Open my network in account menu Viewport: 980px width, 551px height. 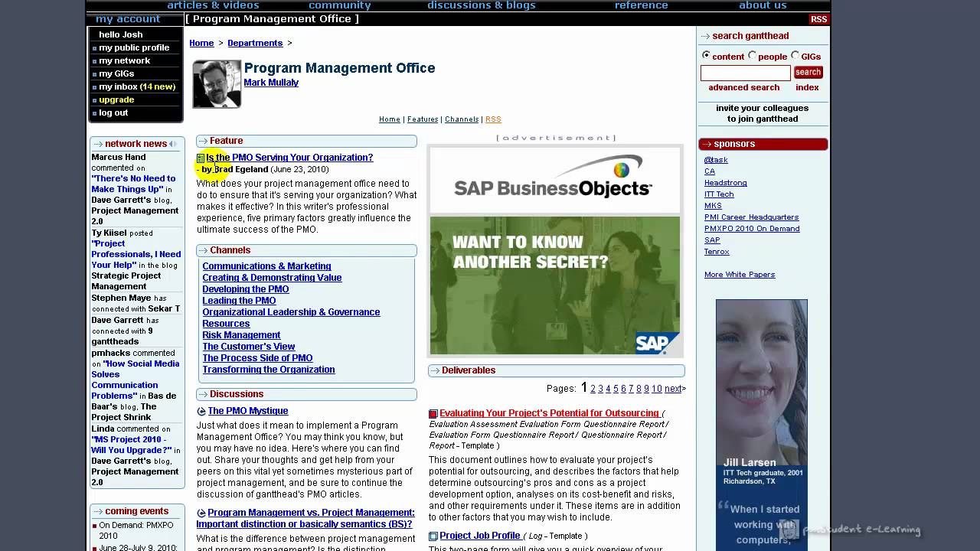click(x=124, y=60)
